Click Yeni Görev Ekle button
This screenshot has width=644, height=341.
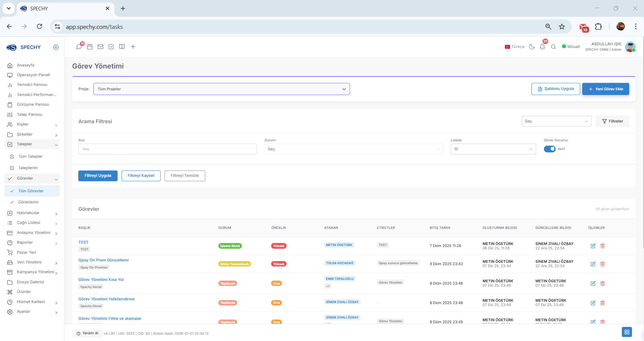coord(605,89)
